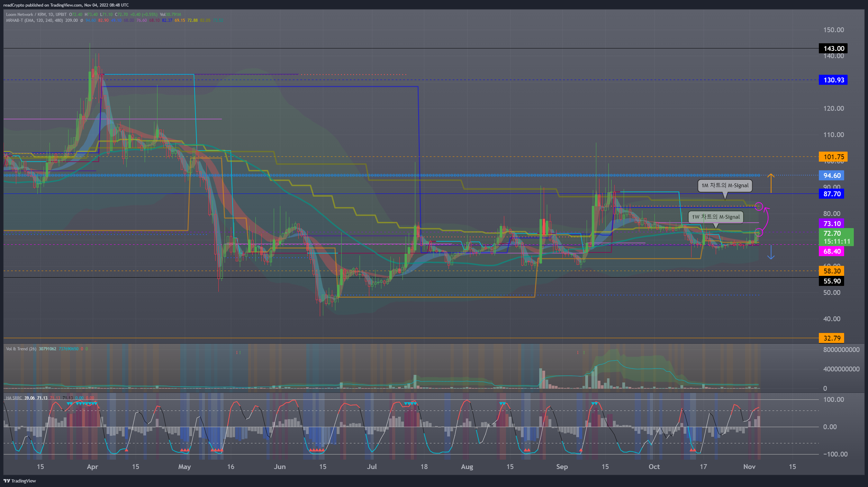Screen dimensions: 868x487
Task: Click the blue 130.93 price label
Action: click(833, 80)
